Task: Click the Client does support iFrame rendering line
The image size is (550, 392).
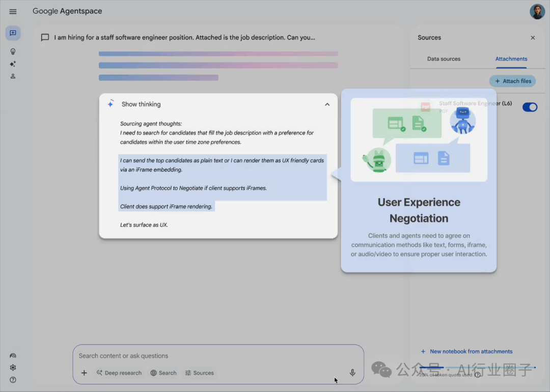Action: coord(166,207)
